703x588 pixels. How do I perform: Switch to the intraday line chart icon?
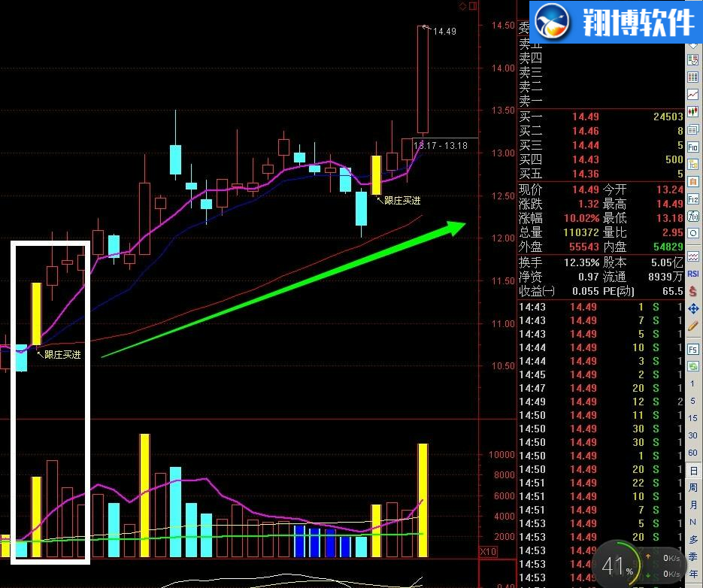692,95
